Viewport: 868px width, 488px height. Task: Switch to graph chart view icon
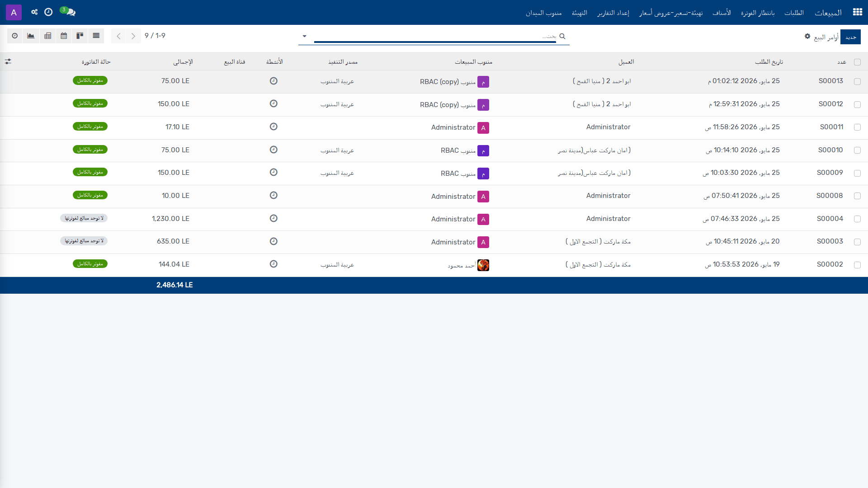(31, 36)
